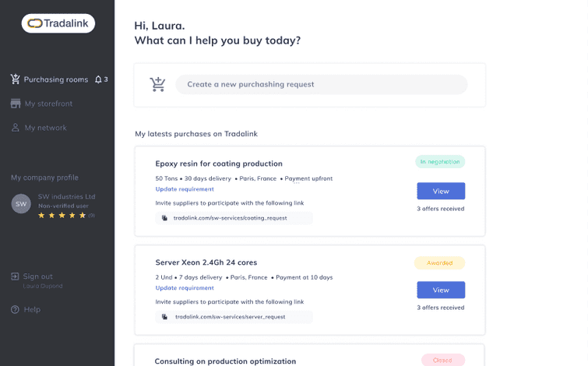Click the Create a new purchasing request field
588x366 pixels.
(321, 84)
